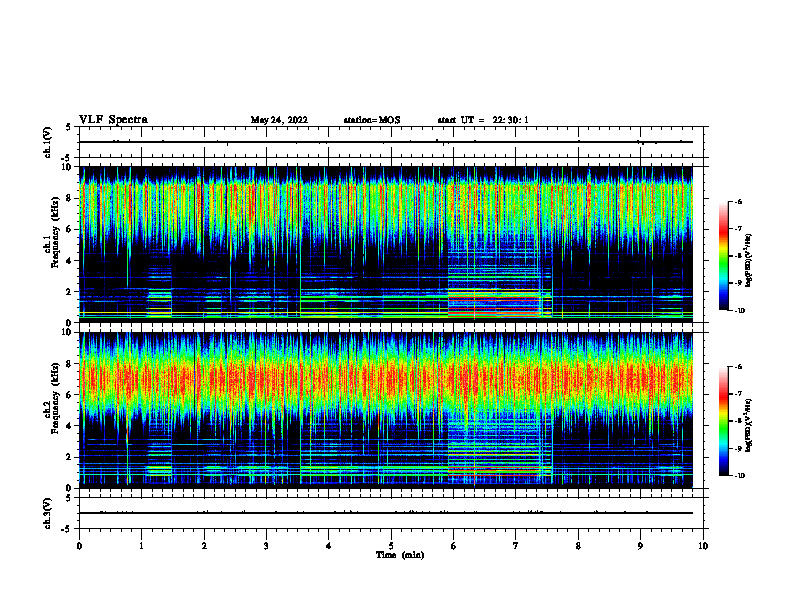Click the ch.2 colorbar log(PSD) label
The height and width of the screenshot is (612, 792).
point(749,425)
